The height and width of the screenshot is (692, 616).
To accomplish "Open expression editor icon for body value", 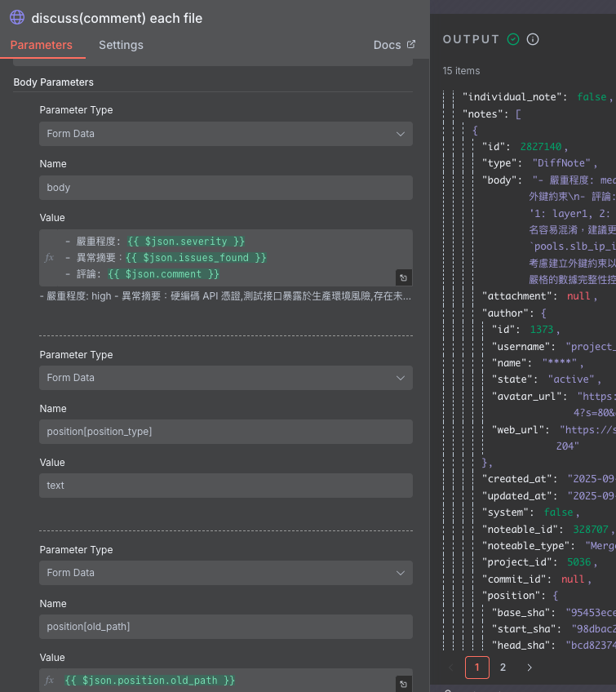I will pyautogui.click(x=403, y=277).
